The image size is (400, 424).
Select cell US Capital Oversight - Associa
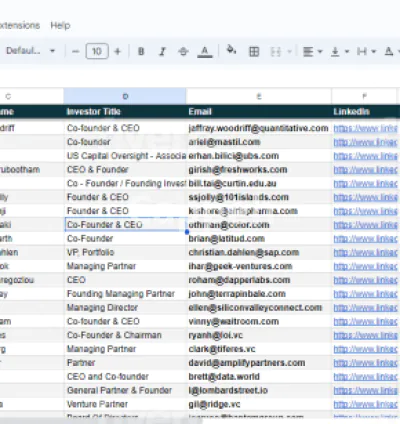(x=125, y=156)
